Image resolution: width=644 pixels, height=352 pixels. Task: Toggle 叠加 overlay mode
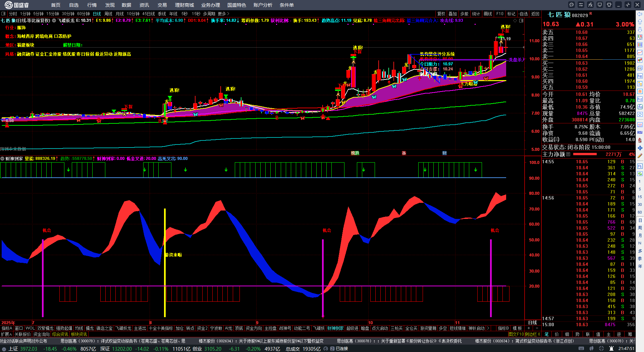pos(453,14)
